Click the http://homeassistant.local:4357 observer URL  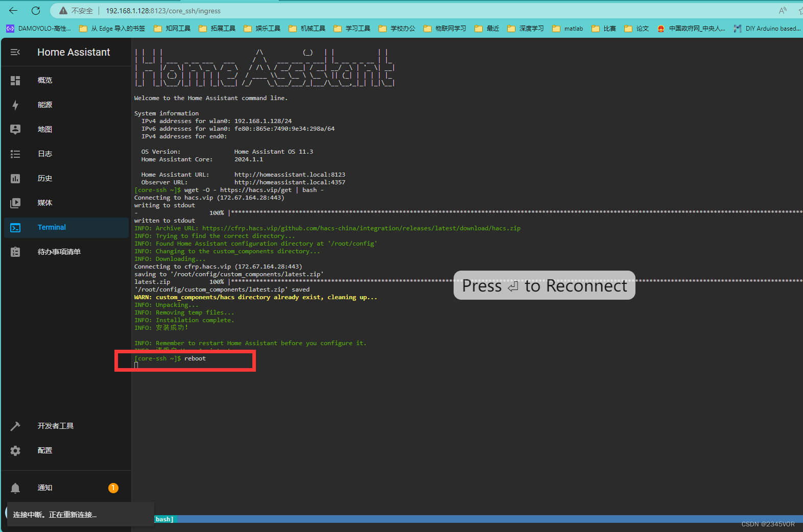(x=290, y=182)
